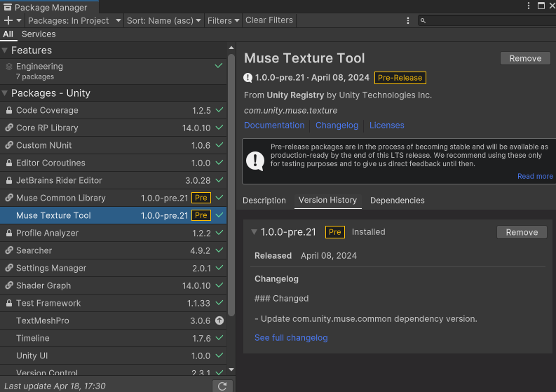Open the Licenses link
Screen dimensions: 556x392
[387, 126]
